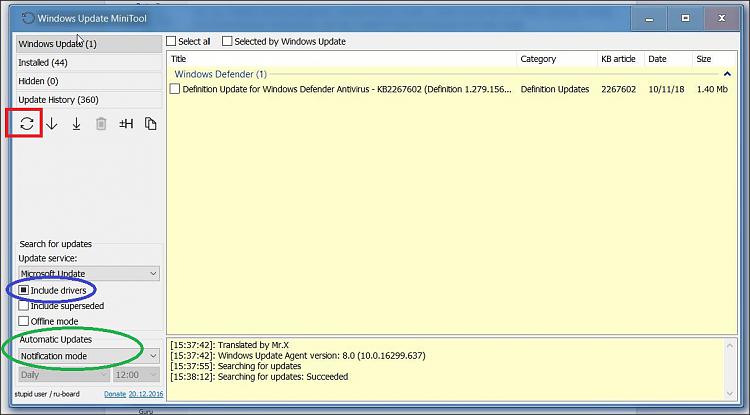The image size is (750, 415).
Task: Open the Hidden (0) tab
Action: (89, 81)
